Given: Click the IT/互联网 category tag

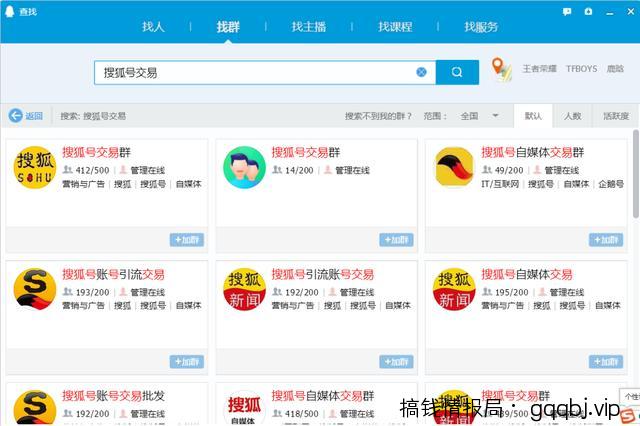Looking at the screenshot, I should (500, 184).
